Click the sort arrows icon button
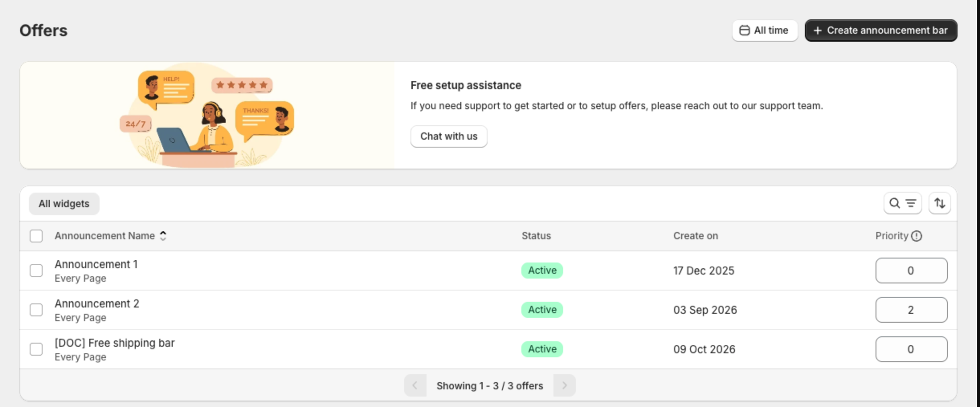The image size is (980, 407). coord(939,203)
